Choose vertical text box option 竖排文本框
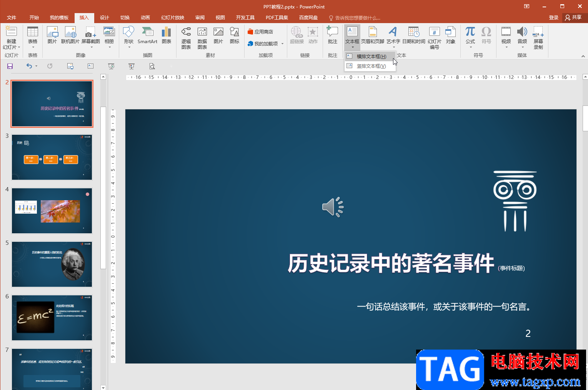Viewport: 588px width, 390px height. (370, 66)
